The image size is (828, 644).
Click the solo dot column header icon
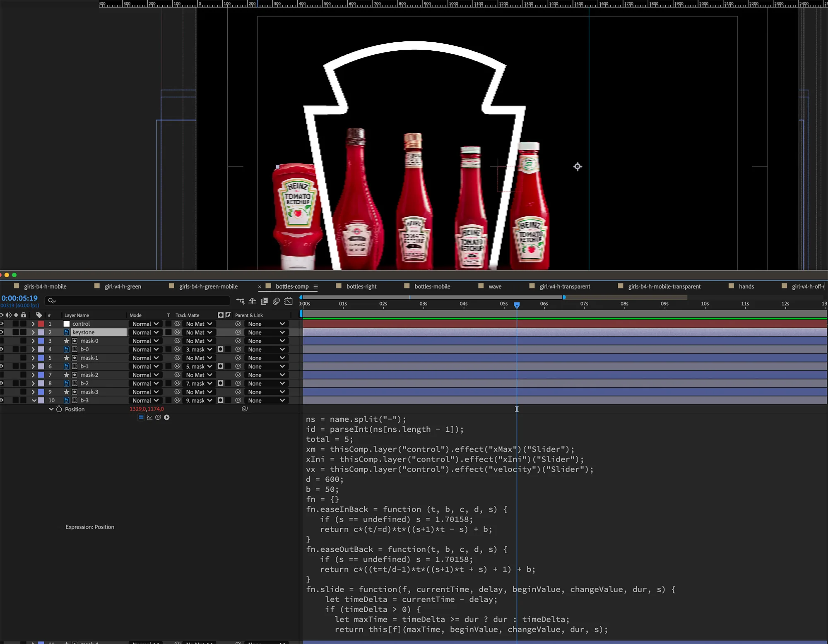(16, 315)
